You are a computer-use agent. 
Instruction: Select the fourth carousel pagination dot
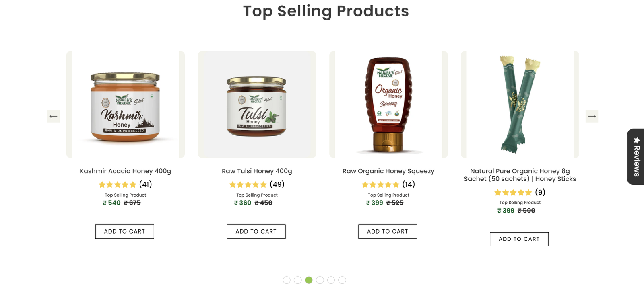(x=320, y=280)
